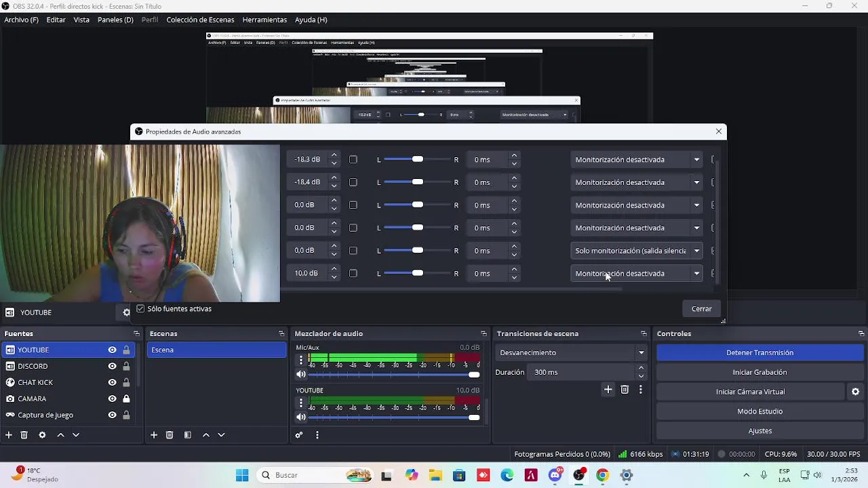Screen dimensions: 868x488
Task: Open monitoring dropdown in the -18.3 dB row
Action: click(636, 159)
